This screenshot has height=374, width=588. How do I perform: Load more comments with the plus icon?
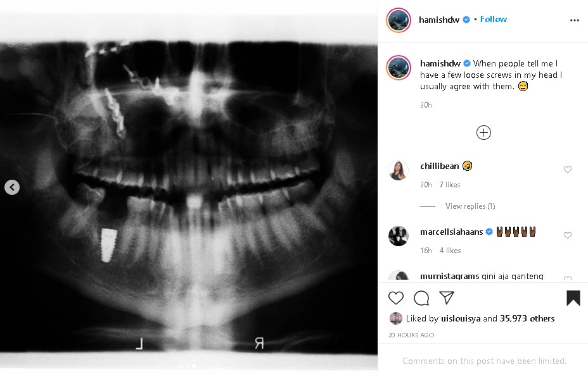483,132
